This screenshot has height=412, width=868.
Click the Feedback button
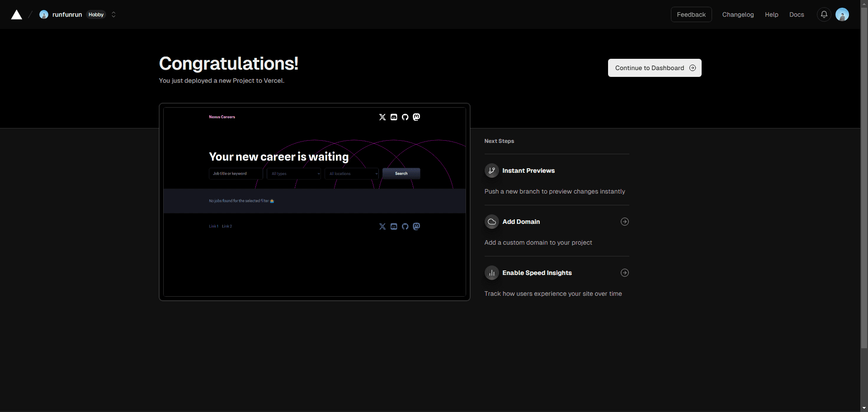click(691, 14)
